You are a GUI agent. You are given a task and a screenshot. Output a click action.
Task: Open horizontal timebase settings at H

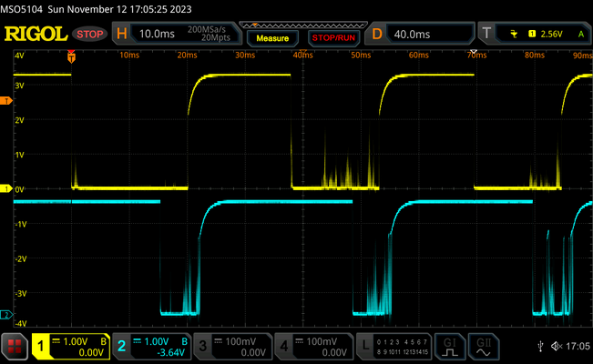(122, 34)
